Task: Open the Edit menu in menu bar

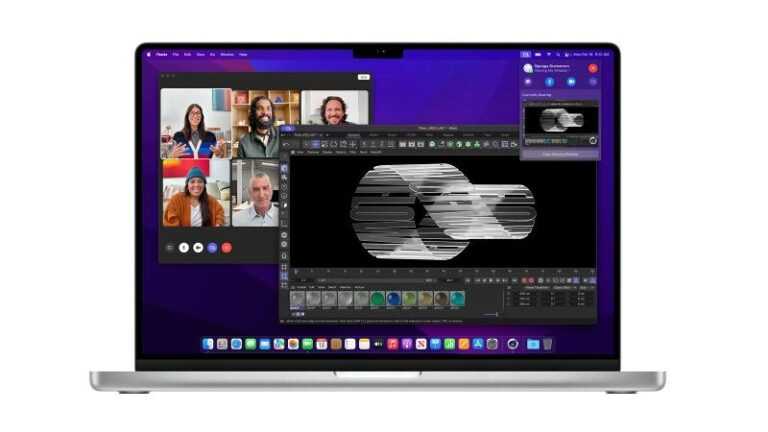Action: click(188, 54)
